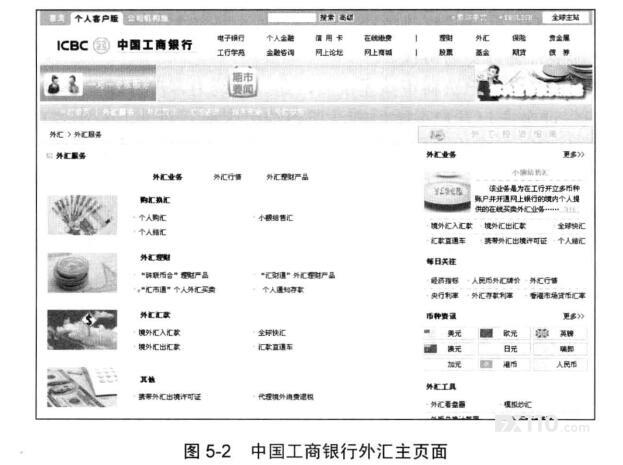The image size is (623, 465).
Task: Open the 外汇存款利率 link
Action: click(492, 296)
